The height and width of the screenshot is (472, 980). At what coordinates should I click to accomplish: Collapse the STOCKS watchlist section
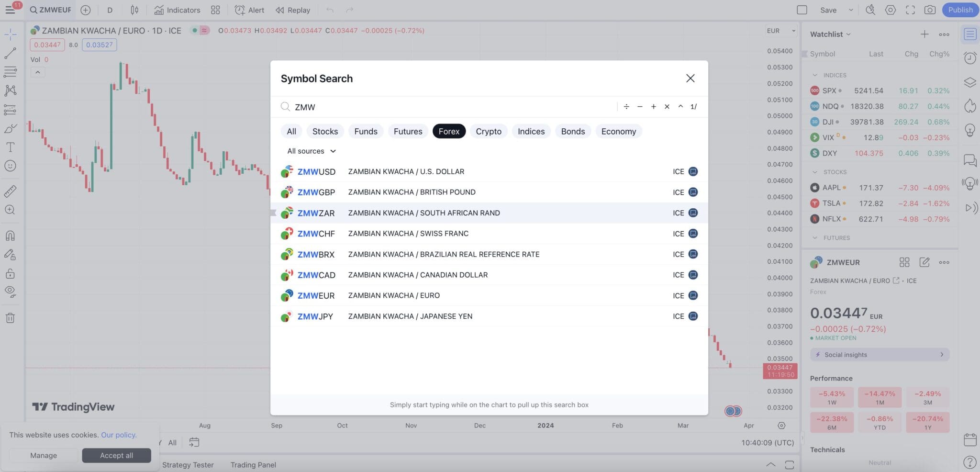[815, 172]
